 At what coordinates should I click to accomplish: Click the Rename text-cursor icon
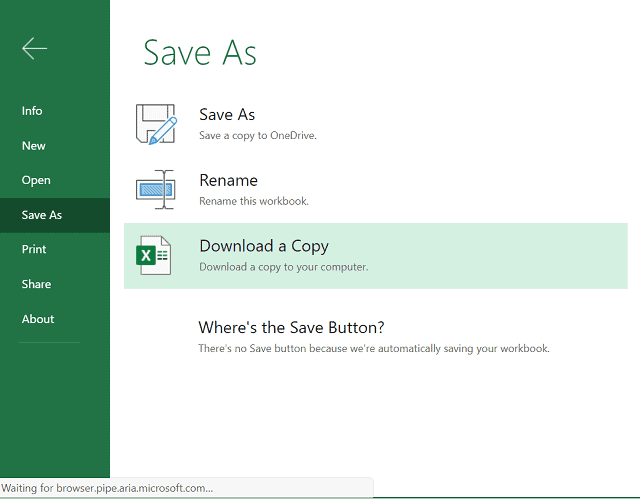(155, 189)
